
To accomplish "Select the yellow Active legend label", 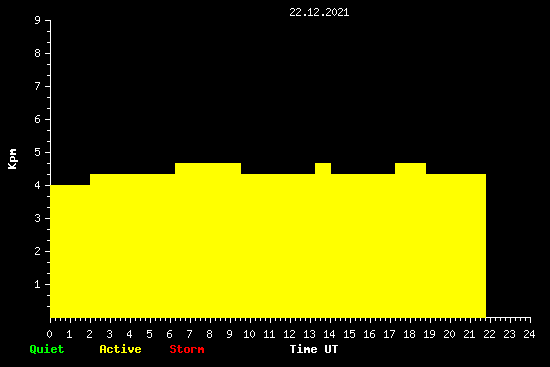I will (x=120, y=349).
